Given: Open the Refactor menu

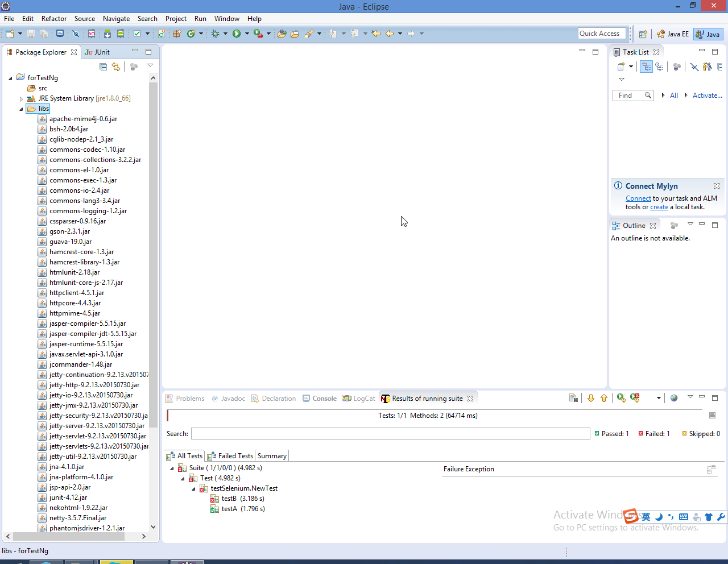Looking at the screenshot, I should [x=54, y=19].
